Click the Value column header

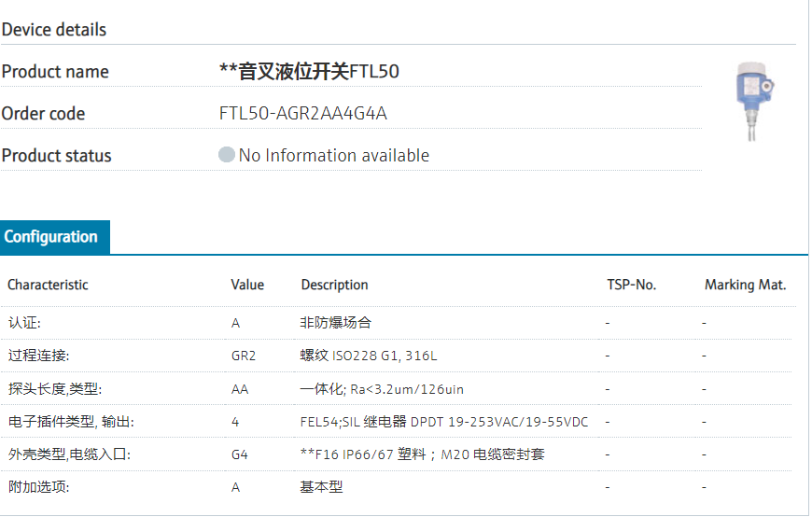[247, 285]
